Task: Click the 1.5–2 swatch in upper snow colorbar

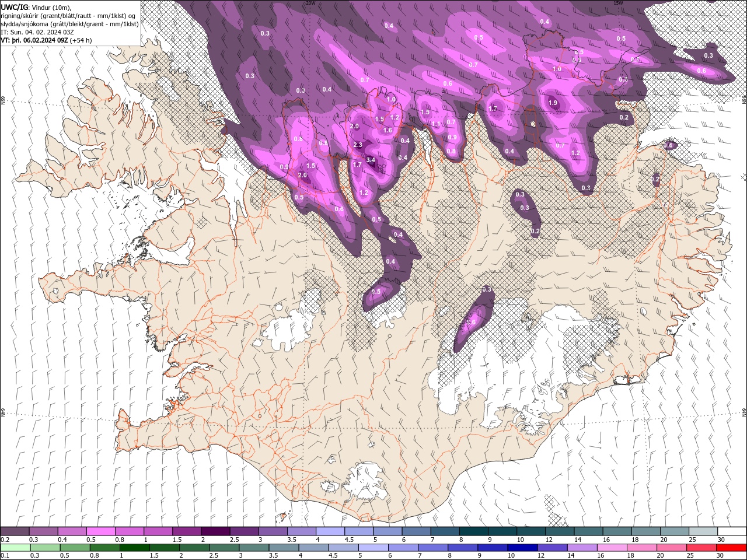Action: [187, 531]
